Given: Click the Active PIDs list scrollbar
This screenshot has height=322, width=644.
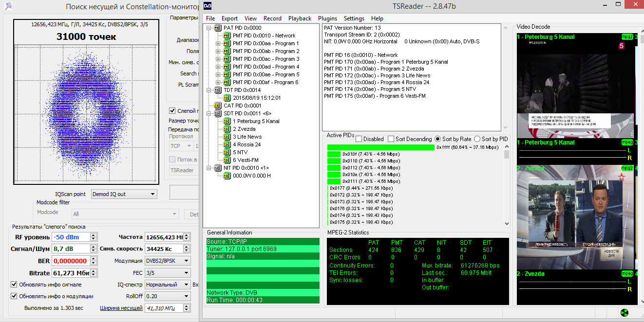Looking at the screenshot, I should (506, 186).
